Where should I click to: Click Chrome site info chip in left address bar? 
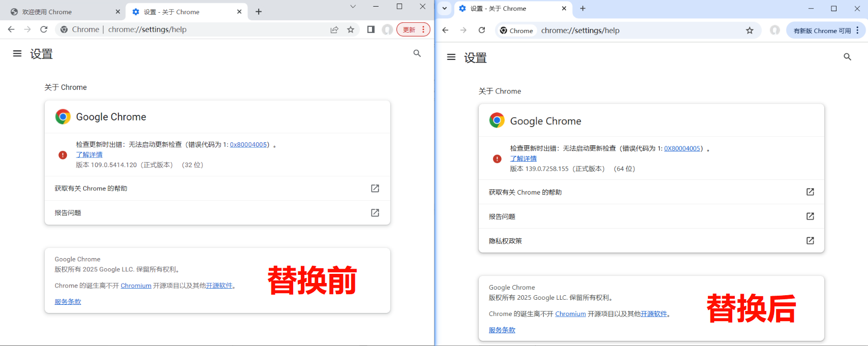point(79,29)
